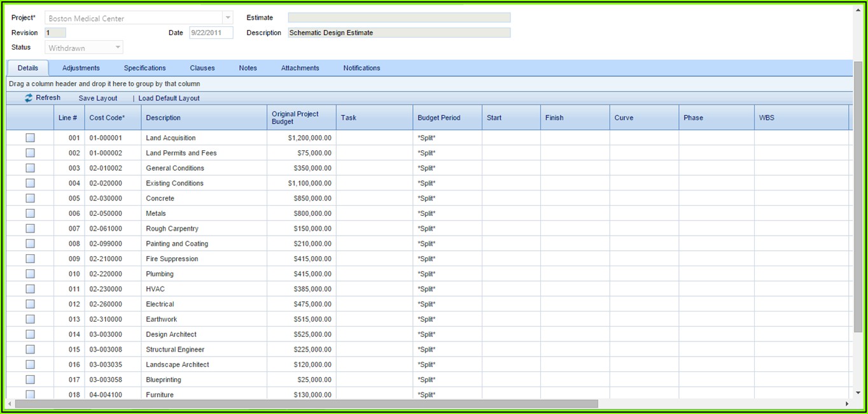Viewport: 868px width, 414px height.
Task: Expand the Status dropdown showing Withdrawn
Action: pos(118,48)
